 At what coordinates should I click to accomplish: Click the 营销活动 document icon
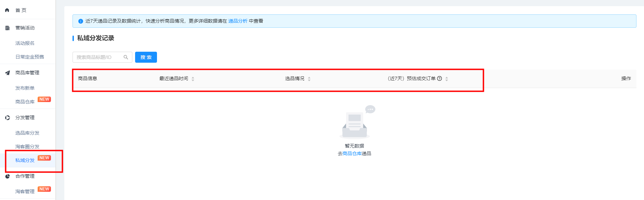(x=8, y=28)
